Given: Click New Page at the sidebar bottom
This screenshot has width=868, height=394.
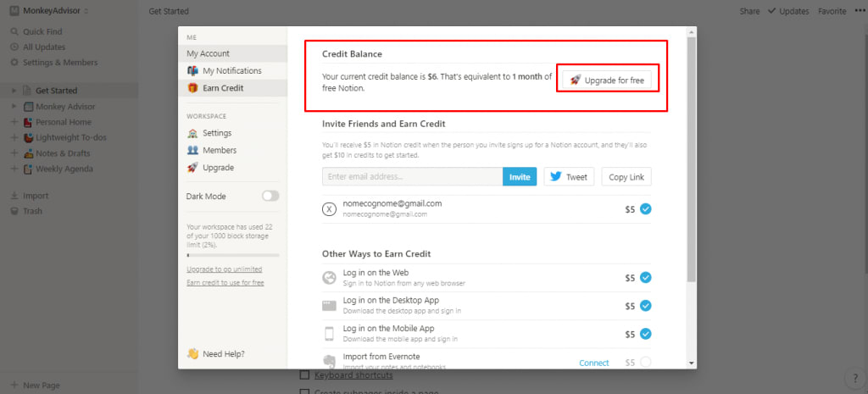Looking at the screenshot, I should [36, 386].
